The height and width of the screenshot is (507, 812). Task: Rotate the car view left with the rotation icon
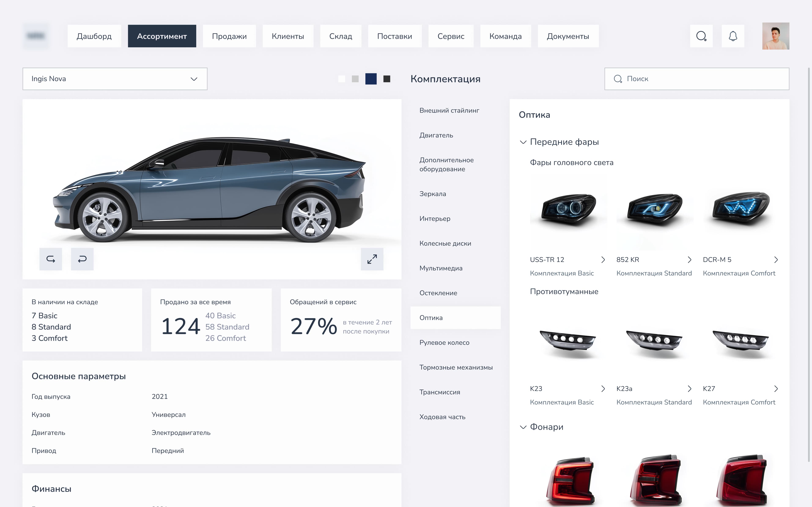click(50, 259)
